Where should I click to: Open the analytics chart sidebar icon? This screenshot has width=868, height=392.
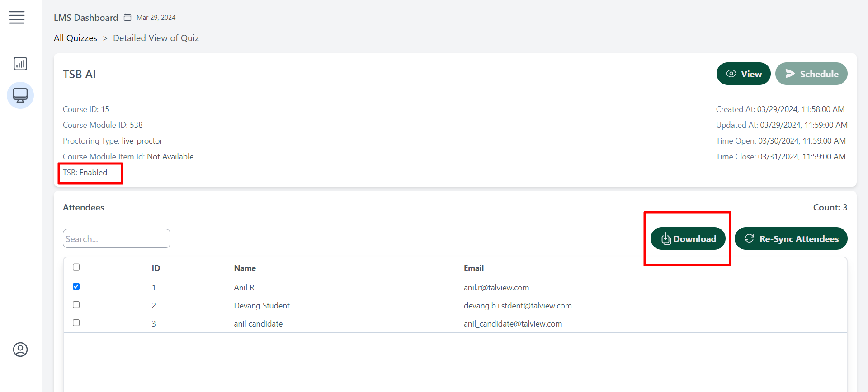[20, 64]
